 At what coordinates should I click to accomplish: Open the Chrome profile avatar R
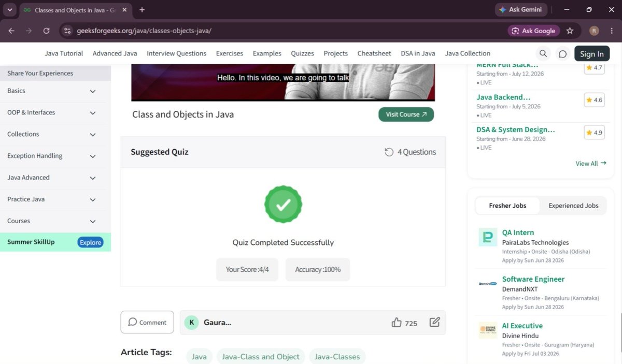(594, 31)
